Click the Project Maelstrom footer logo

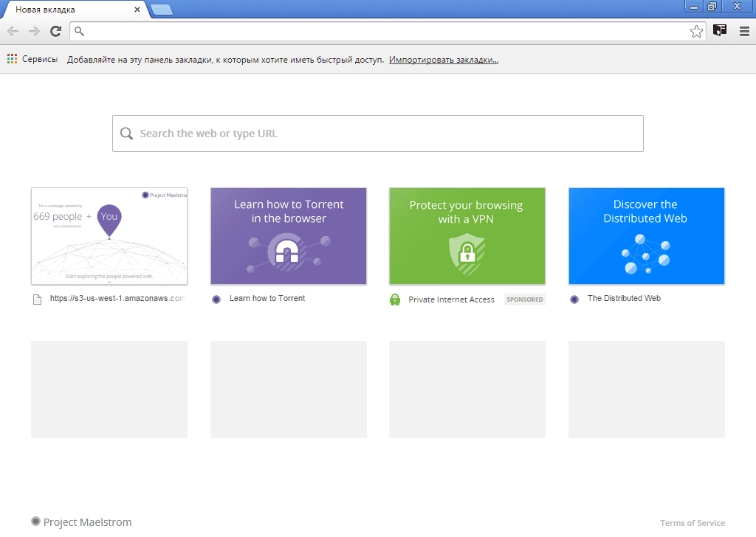click(81, 522)
